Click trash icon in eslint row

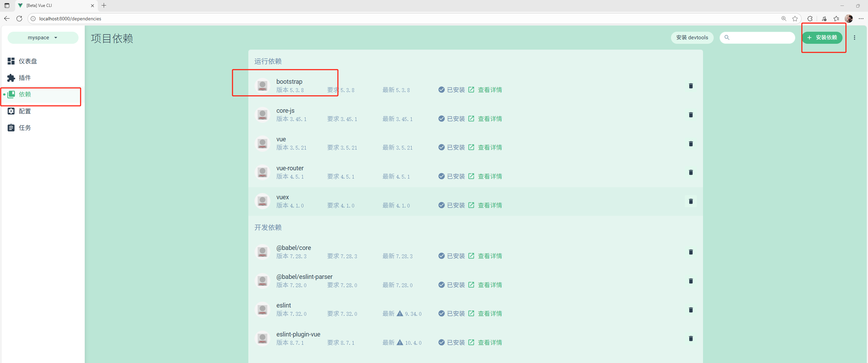tap(691, 310)
